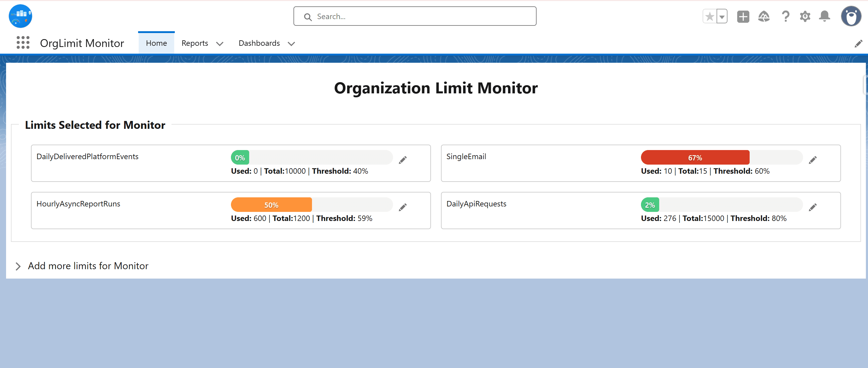Image resolution: width=868 pixels, height=368 pixels.
Task: Open the Trailhead guidance icon
Action: tap(764, 16)
